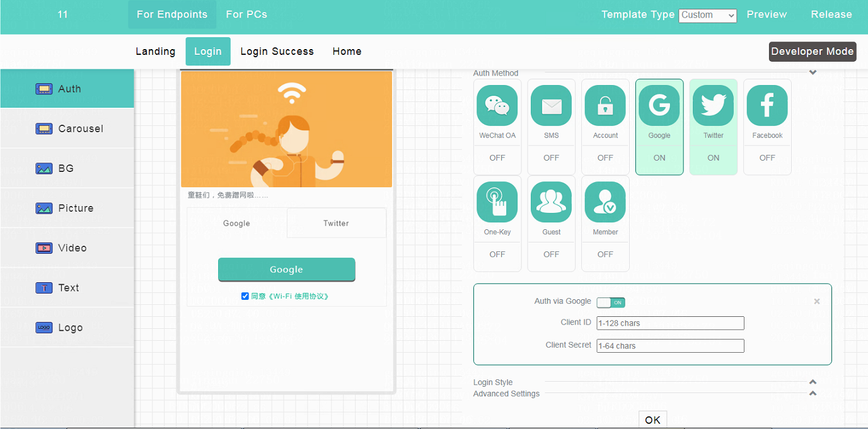
Task: Toggle Facebook status OFF label
Action: 767,158
